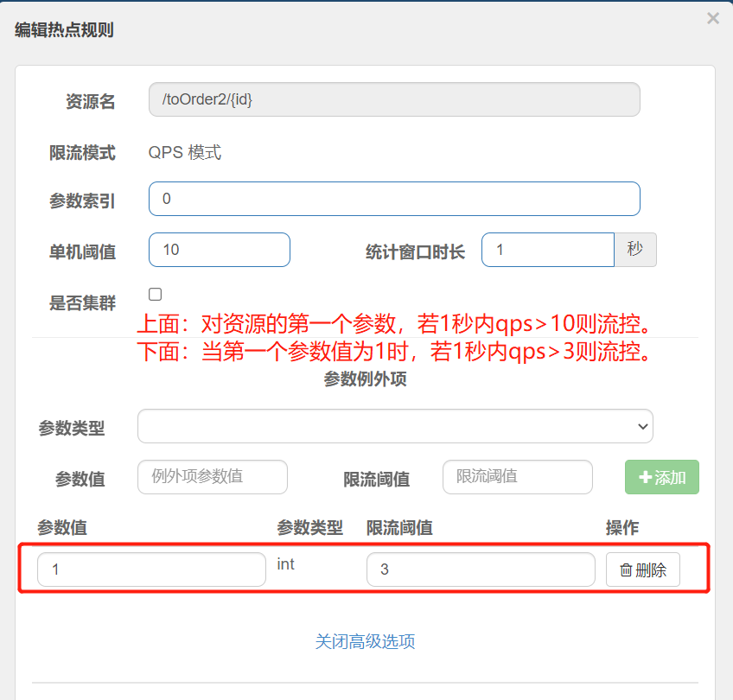Click the trash icon to 删除 the row
733x700 pixels.
[626, 570]
